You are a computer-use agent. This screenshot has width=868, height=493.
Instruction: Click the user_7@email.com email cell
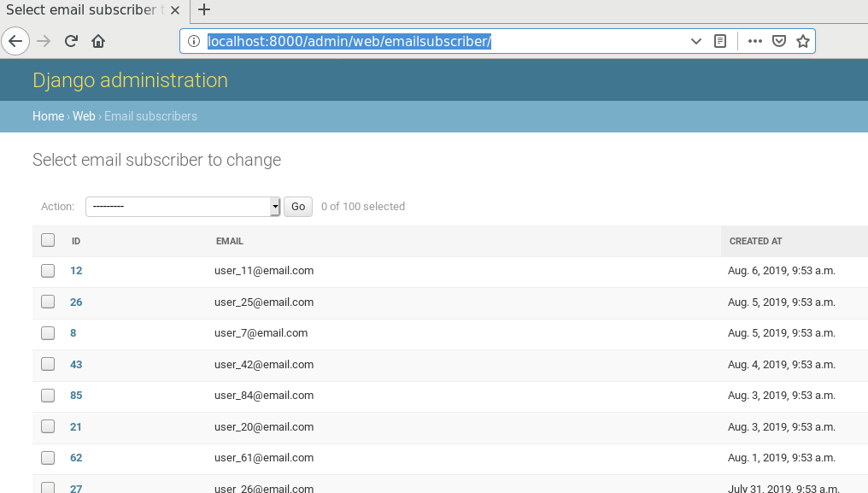click(x=261, y=333)
